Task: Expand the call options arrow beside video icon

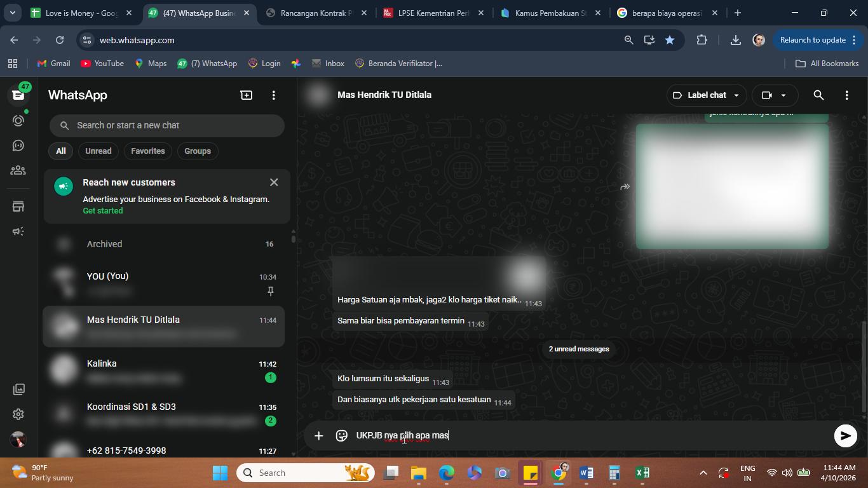Action: tap(783, 95)
